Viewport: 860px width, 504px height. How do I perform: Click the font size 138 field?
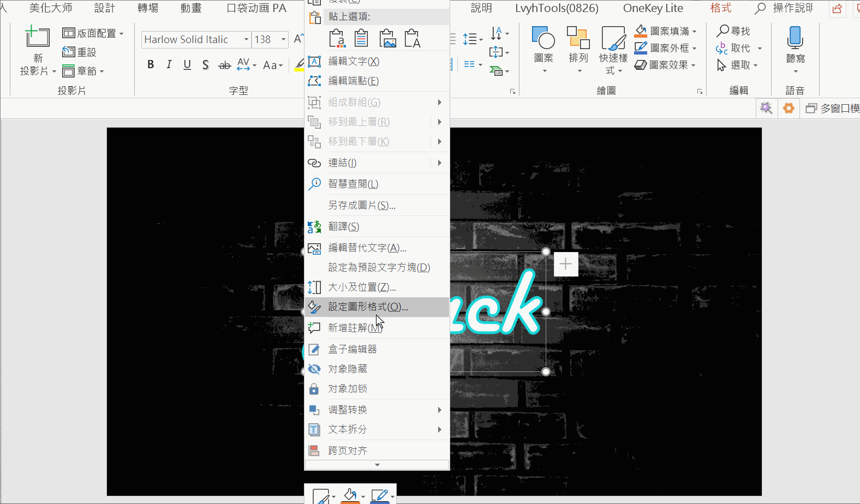[x=265, y=39]
